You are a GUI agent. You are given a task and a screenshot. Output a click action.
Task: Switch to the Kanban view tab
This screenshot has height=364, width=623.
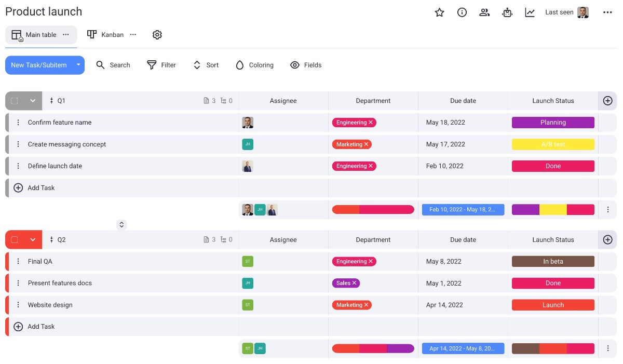click(x=106, y=35)
